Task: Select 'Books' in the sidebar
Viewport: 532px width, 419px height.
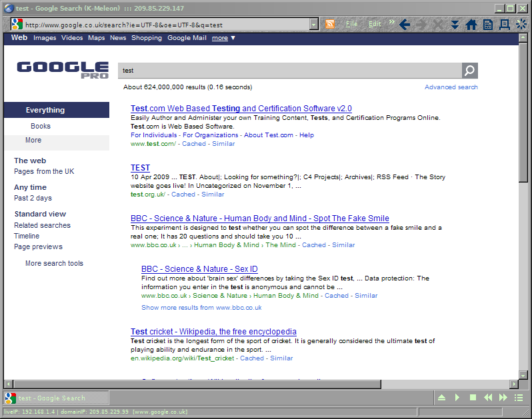Action: pyautogui.click(x=41, y=126)
